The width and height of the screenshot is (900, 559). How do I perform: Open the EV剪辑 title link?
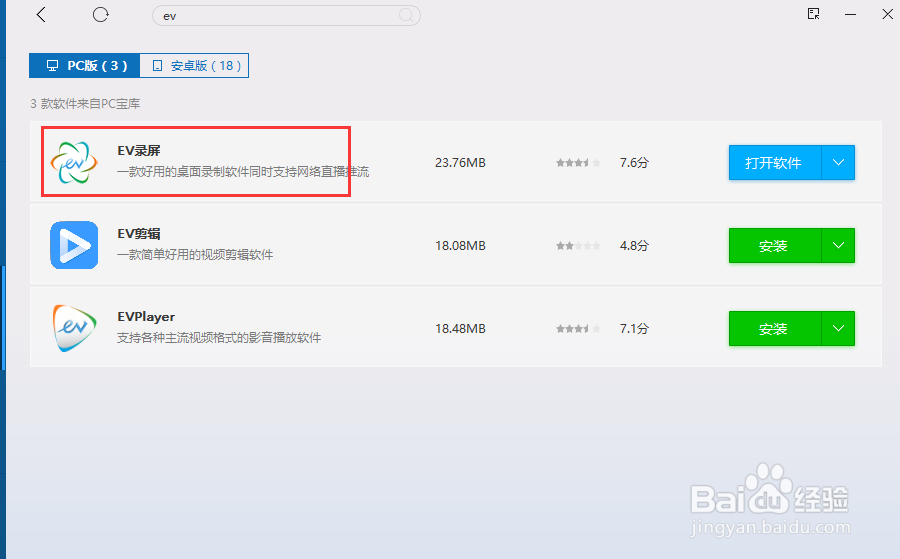(139, 234)
